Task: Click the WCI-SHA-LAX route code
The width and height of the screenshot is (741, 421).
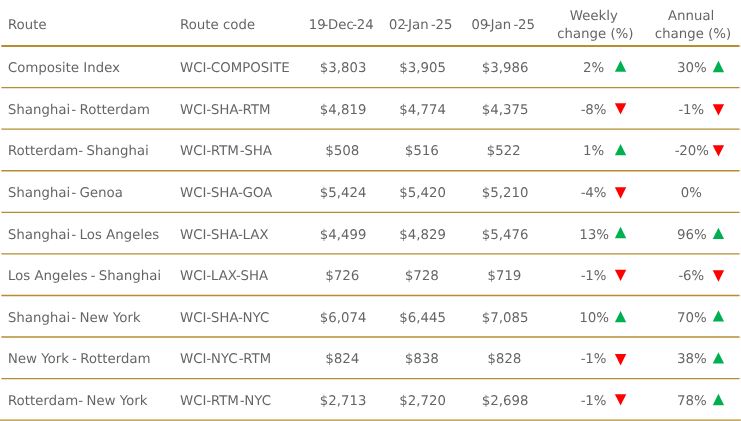Action: (x=225, y=234)
